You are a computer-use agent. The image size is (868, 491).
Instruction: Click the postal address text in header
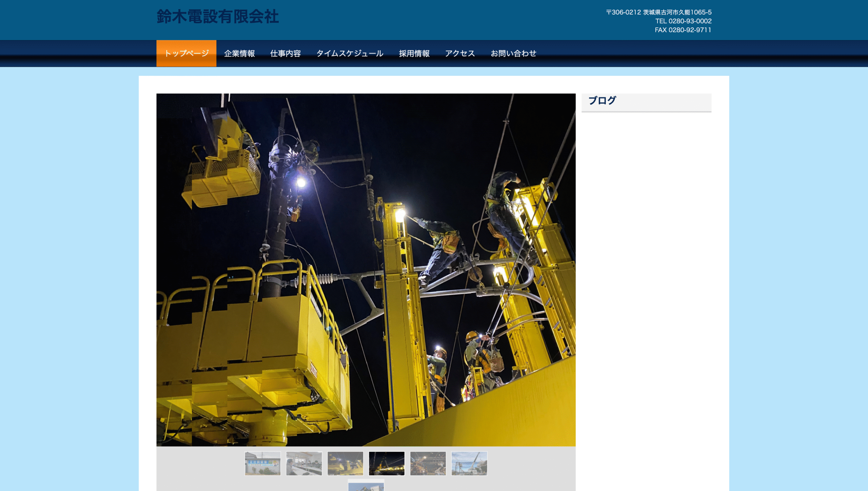click(658, 12)
